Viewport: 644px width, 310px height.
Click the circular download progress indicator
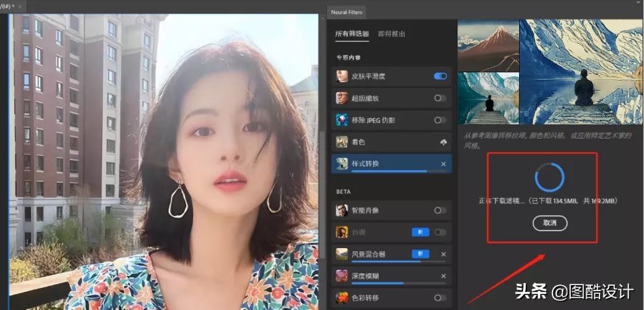(549, 178)
